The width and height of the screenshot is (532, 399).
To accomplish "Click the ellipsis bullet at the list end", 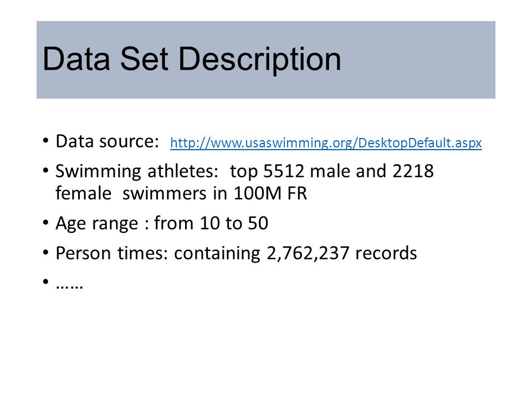I will click(69, 285).
